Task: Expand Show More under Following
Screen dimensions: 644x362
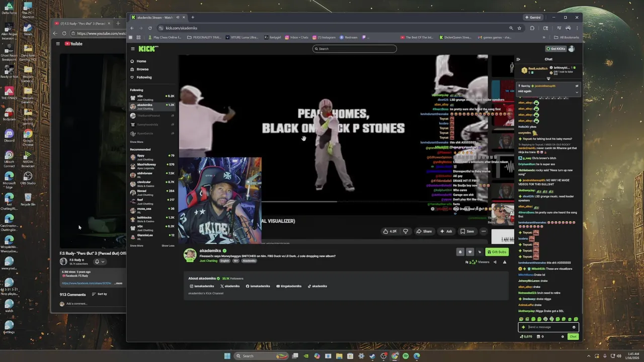Action: (x=136, y=142)
